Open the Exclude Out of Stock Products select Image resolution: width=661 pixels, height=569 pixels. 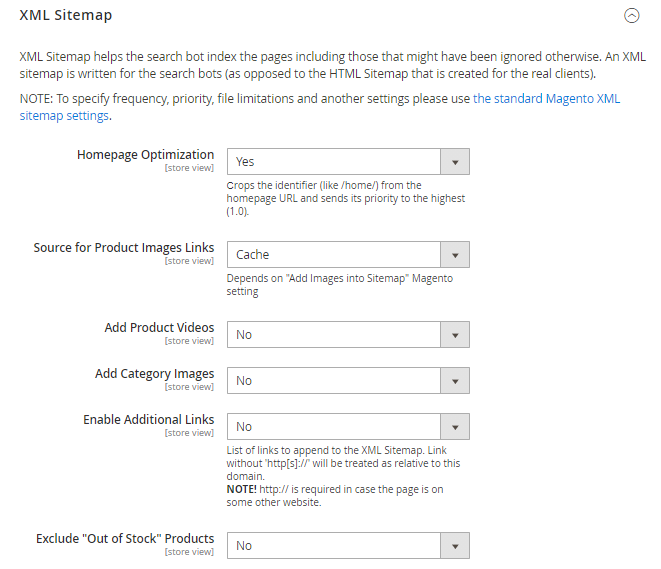point(335,545)
